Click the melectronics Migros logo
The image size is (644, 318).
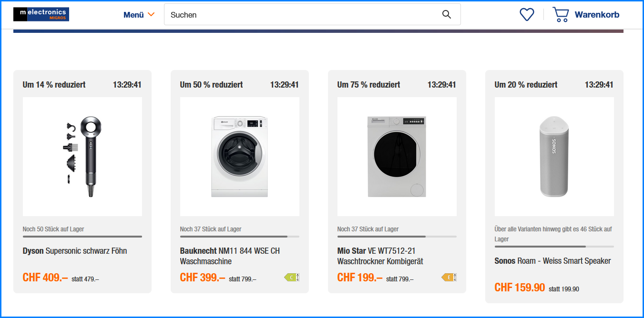pyautogui.click(x=41, y=14)
